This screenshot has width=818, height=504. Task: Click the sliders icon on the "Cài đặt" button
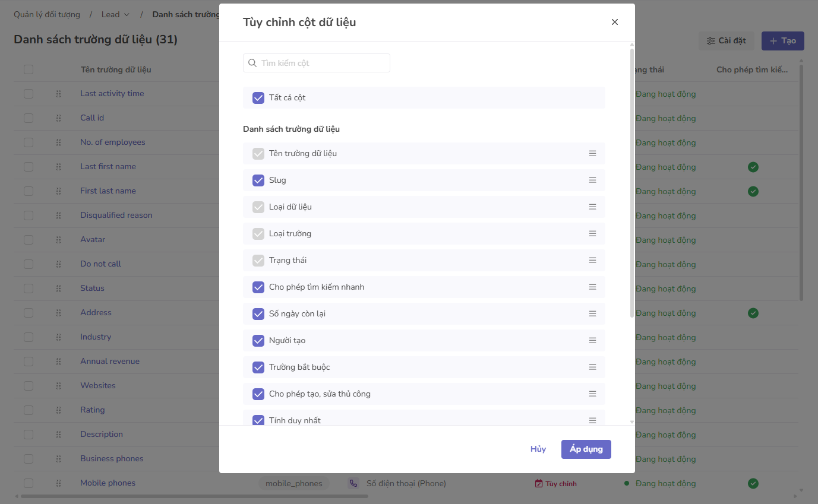(x=711, y=40)
